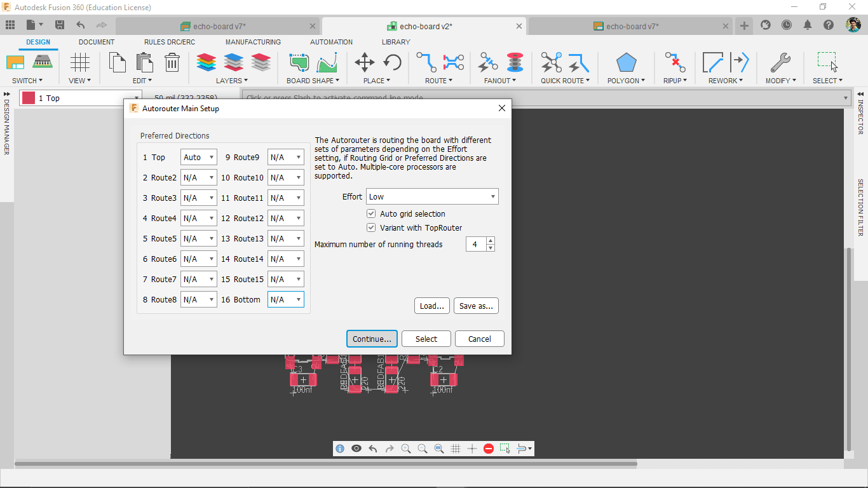
Task: Select the first Layers stack icon
Action: tap(207, 62)
